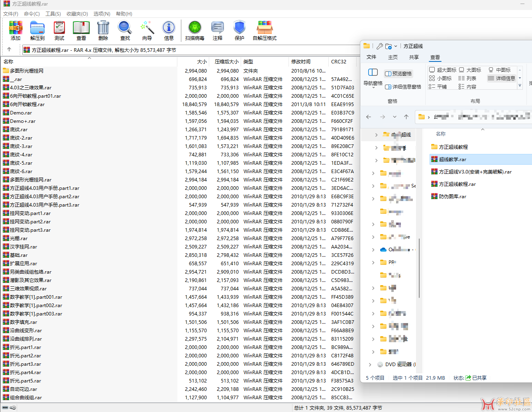
Task: Click the address bar path chevron in Explorer
Action: (429, 117)
